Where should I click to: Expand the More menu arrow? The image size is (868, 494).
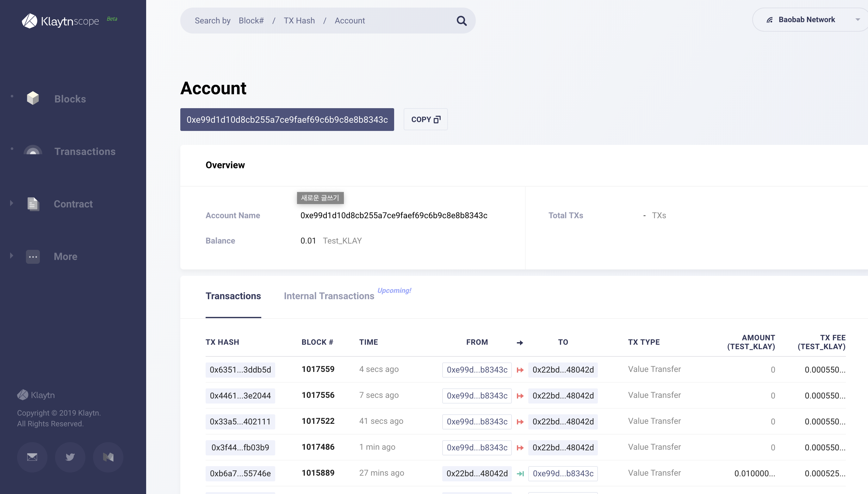click(11, 256)
